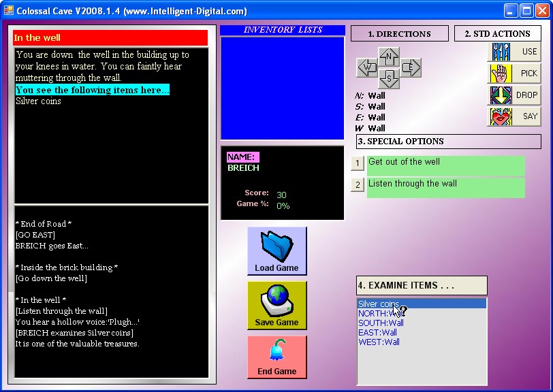This screenshot has width=553, height=392.
Task: Select SOUTH:Wall in the examine list
Action: [422, 323]
